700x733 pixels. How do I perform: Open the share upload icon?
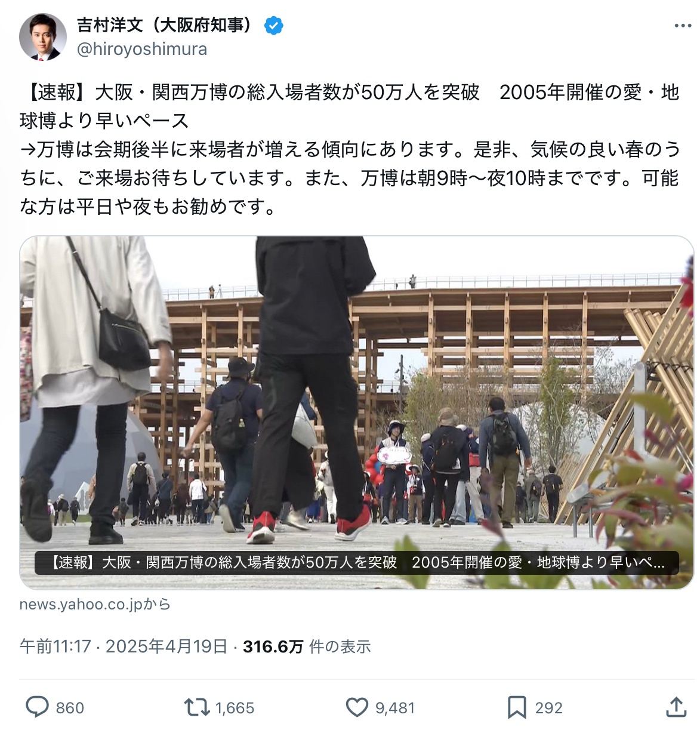coord(676,707)
